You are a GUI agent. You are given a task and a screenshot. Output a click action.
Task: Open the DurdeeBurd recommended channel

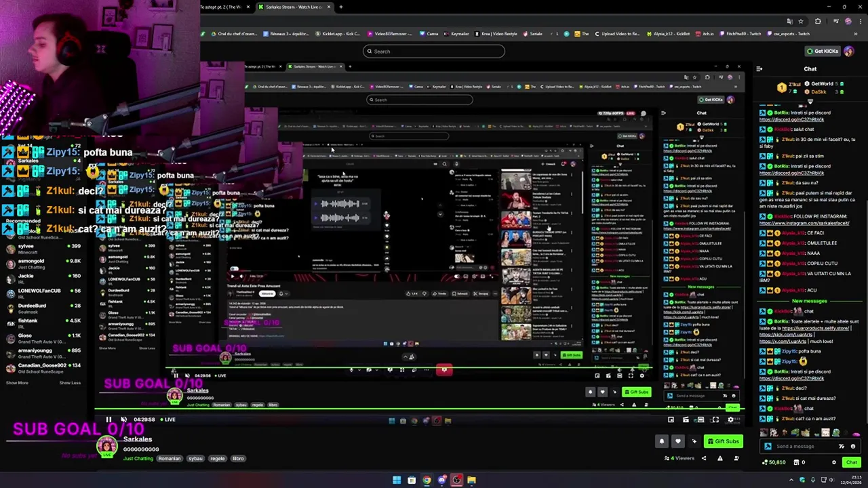(43, 308)
